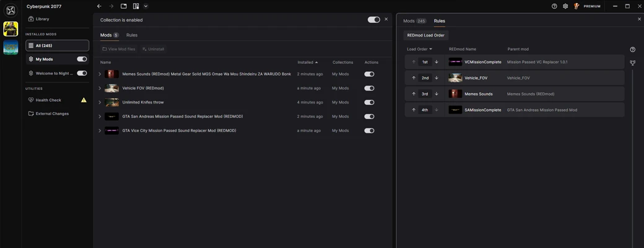Click the Unlimited Knifes throw mod thumbnail

coord(111,102)
